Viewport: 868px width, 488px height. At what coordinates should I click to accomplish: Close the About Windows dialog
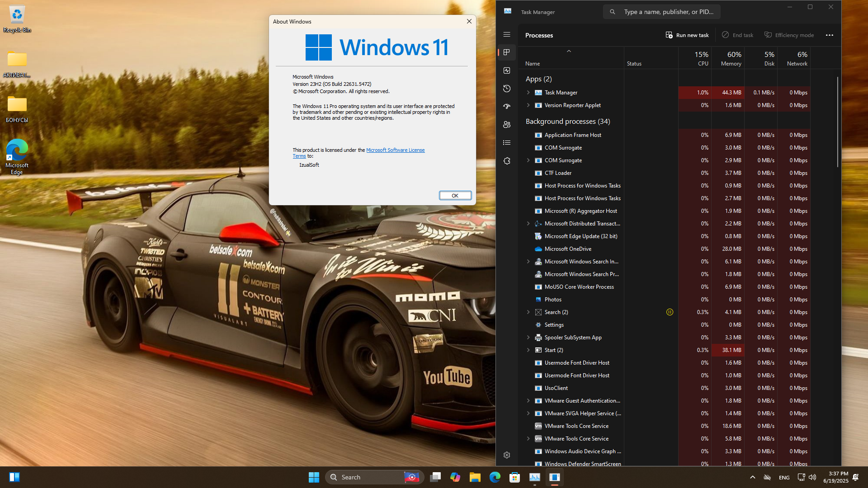pos(469,21)
